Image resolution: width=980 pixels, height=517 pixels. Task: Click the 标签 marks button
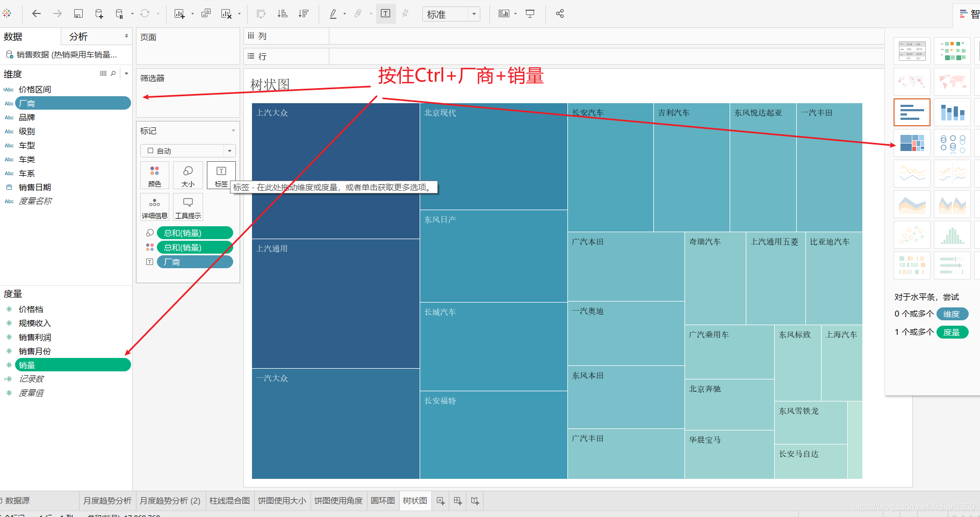click(221, 176)
